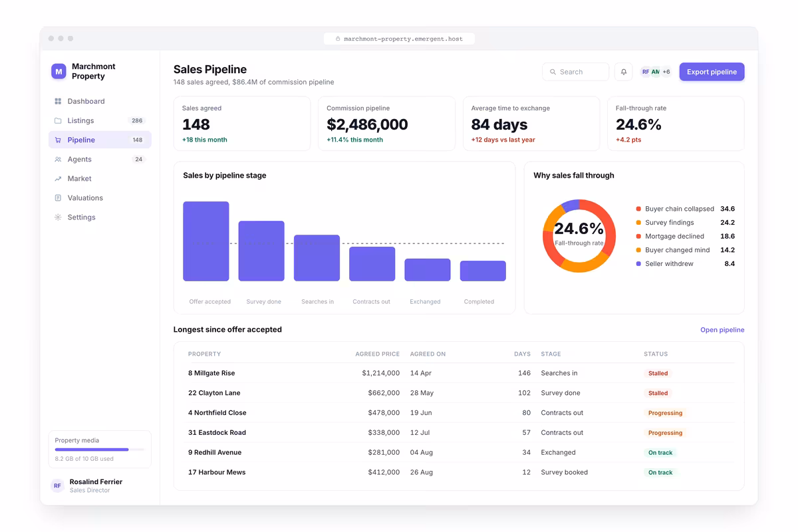
Task: Click the Completed bar in chart
Action: pos(483,271)
